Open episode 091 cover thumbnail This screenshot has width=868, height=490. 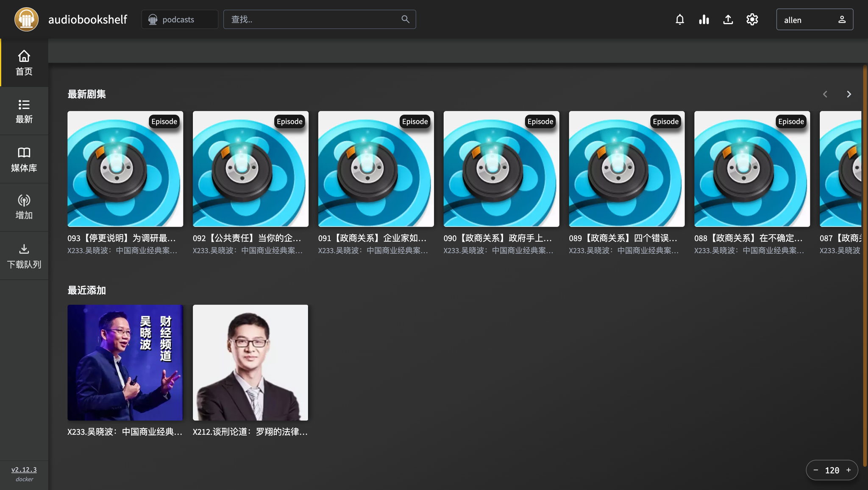pos(376,169)
